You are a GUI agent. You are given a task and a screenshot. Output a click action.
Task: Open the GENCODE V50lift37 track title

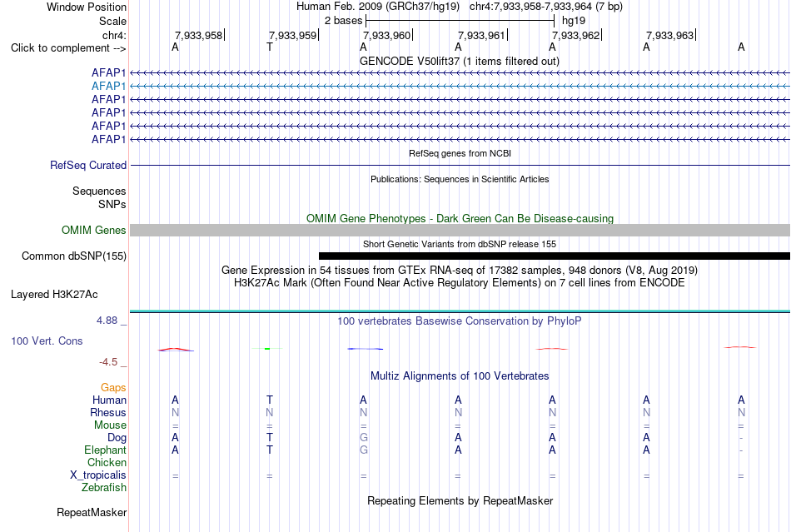click(x=459, y=61)
